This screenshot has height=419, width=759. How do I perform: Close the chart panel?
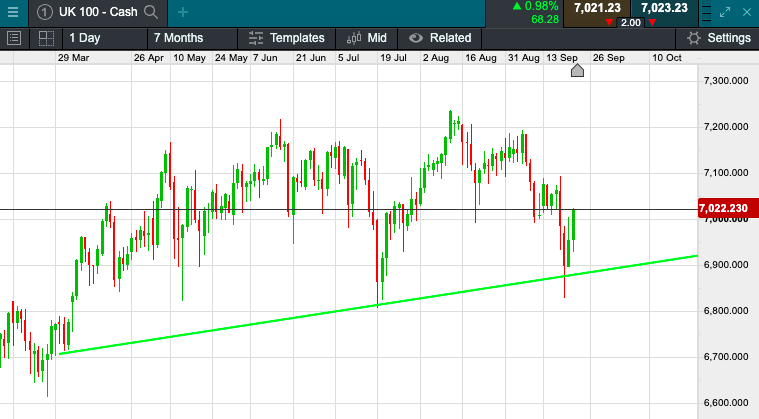coord(749,12)
